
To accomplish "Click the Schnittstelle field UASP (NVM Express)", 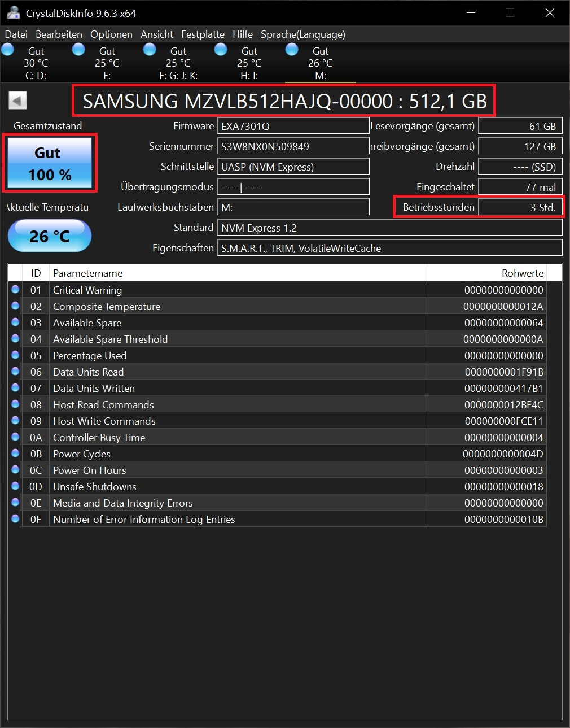I will pyautogui.click(x=293, y=167).
